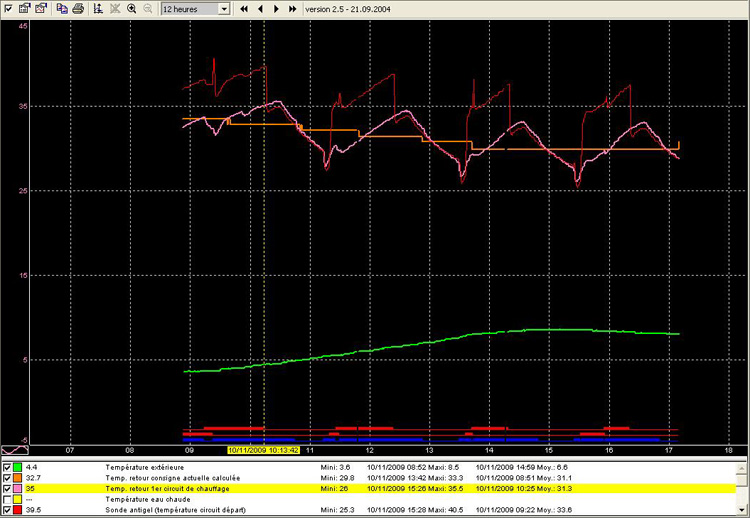Click the printer icon to print chart
This screenshot has height=518, width=750.
(x=77, y=8)
